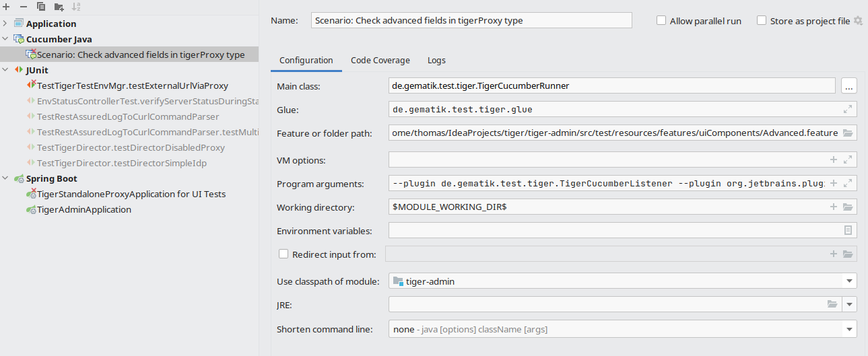Image resolution: width=868 pixels, height=356 pixels.
Task: Insert macro into Redirect input plus icon
Action: [x=834, y=254]
